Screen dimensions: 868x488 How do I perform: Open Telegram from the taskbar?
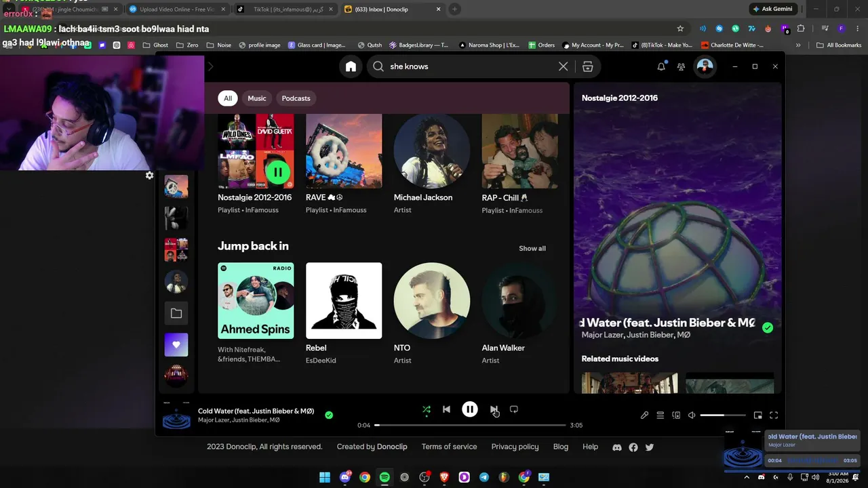[x=484, y=477]
